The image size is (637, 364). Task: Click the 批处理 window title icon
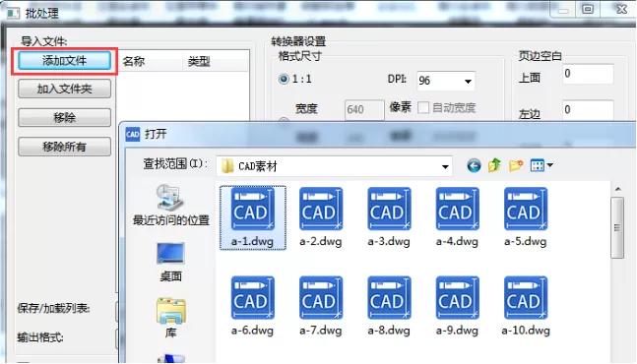[x=13, y=13]
